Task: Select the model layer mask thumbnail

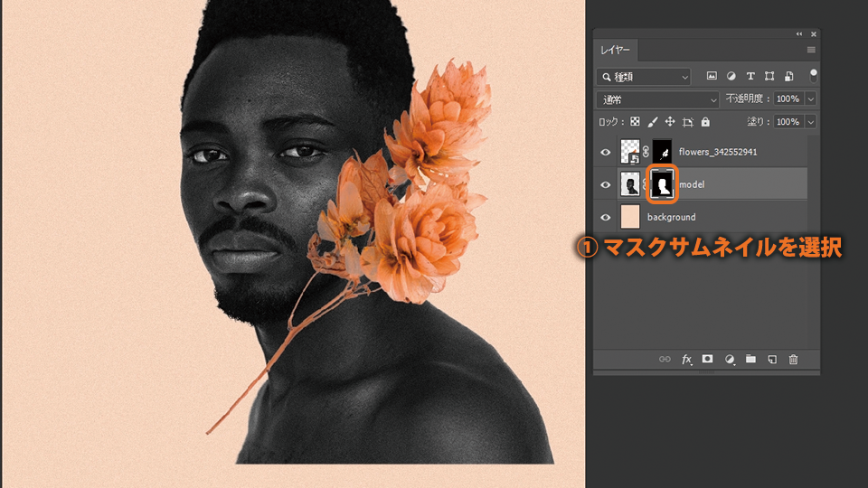Action: (663, 184)
